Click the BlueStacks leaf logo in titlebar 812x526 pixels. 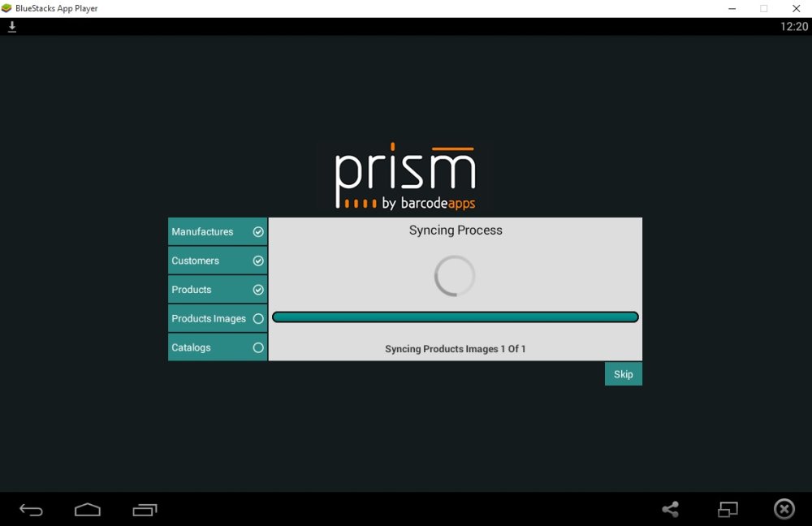8,8
